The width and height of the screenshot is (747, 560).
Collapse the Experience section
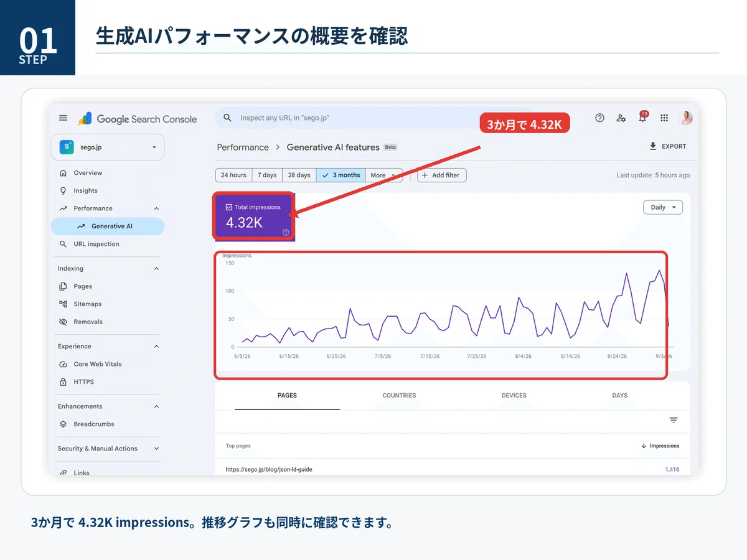point(156,347)
